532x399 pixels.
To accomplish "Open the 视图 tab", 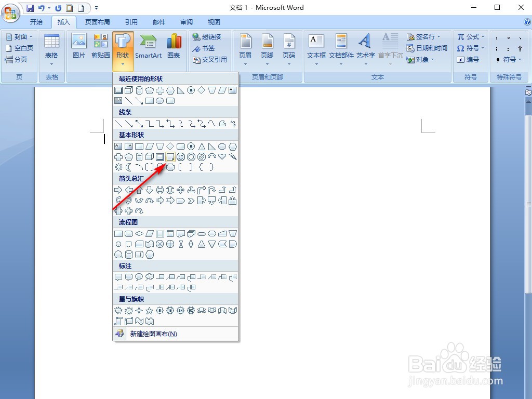I will click(214, 22).
